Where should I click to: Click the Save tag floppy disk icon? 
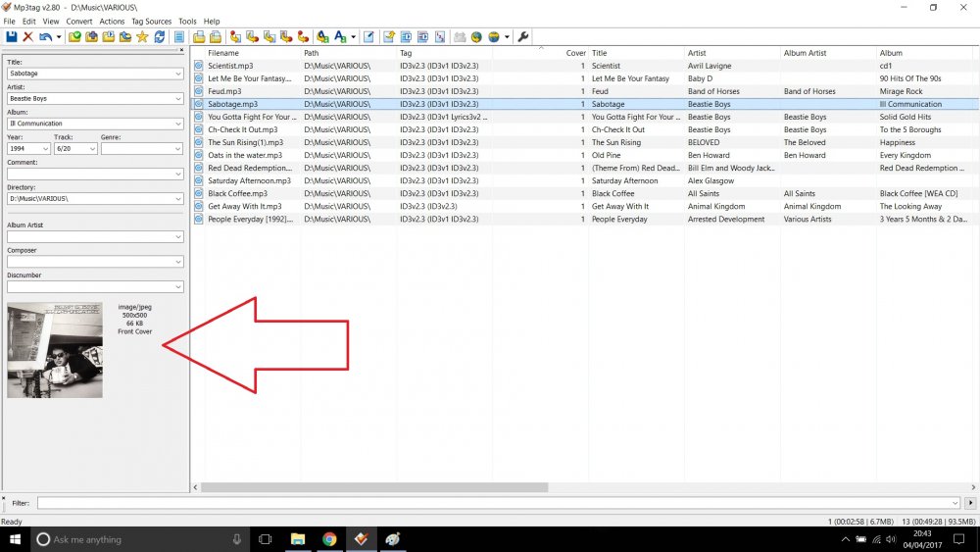point(11,37)
